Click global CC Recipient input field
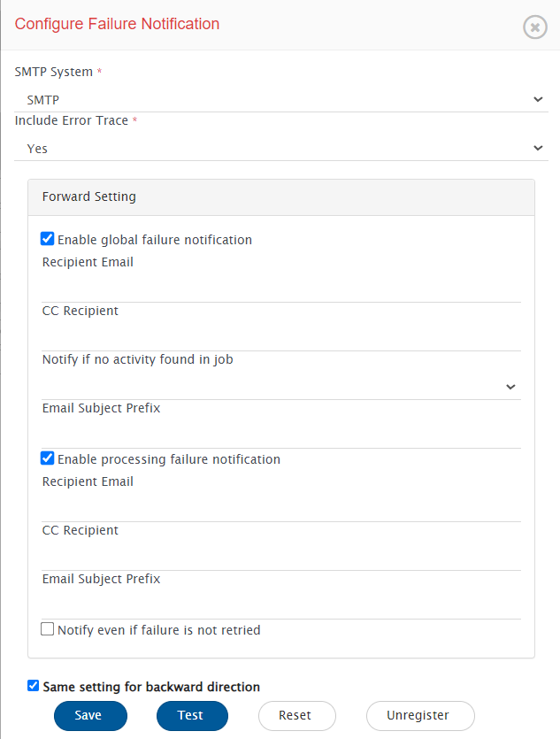Screen dimensions: 560x739 tap(281, 337)
